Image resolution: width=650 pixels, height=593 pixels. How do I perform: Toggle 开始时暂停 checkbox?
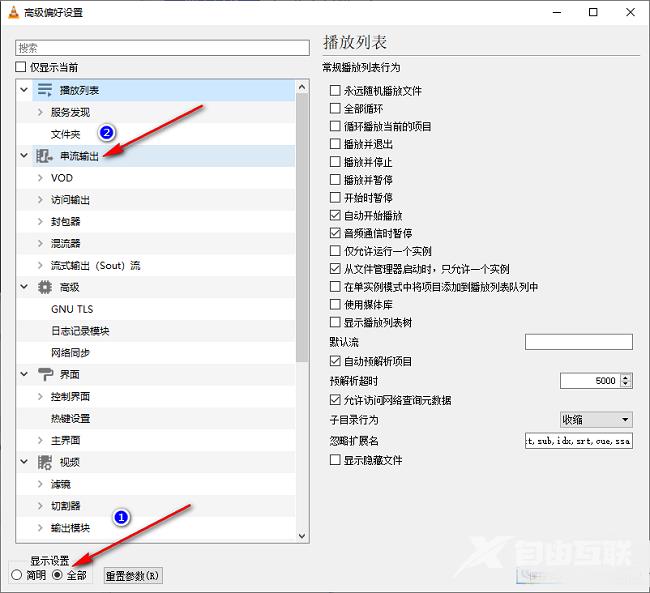pyautogui.click(x=335, y=197)
